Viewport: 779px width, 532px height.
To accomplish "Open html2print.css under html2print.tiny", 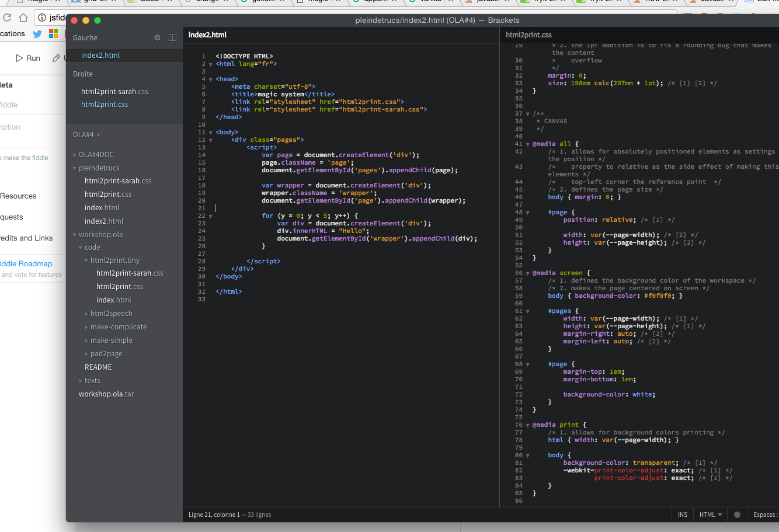I will (x=120, y=287).
